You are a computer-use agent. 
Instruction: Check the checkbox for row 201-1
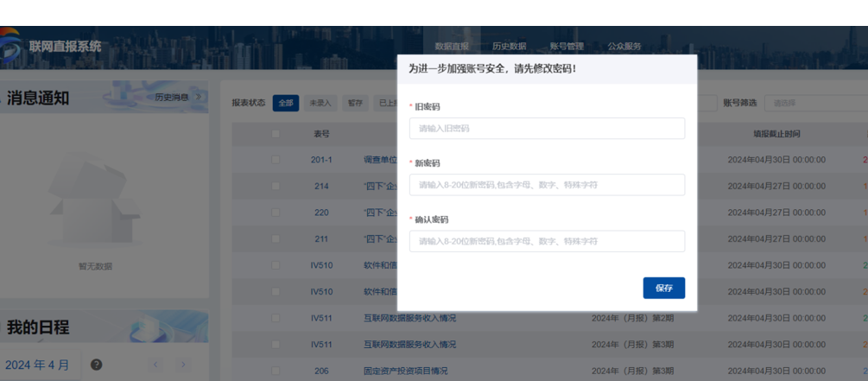point(276,160)
